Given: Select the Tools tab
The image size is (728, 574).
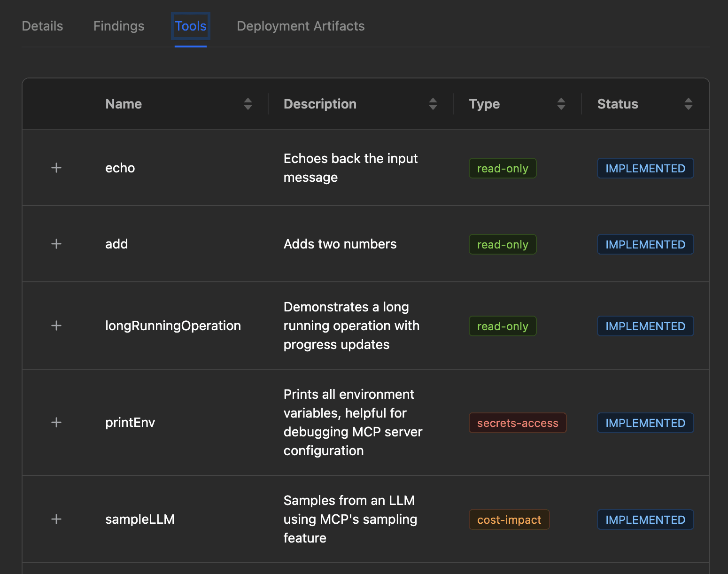Looking at the screenshot, I should pyautogui.click(x=191, y=26).
